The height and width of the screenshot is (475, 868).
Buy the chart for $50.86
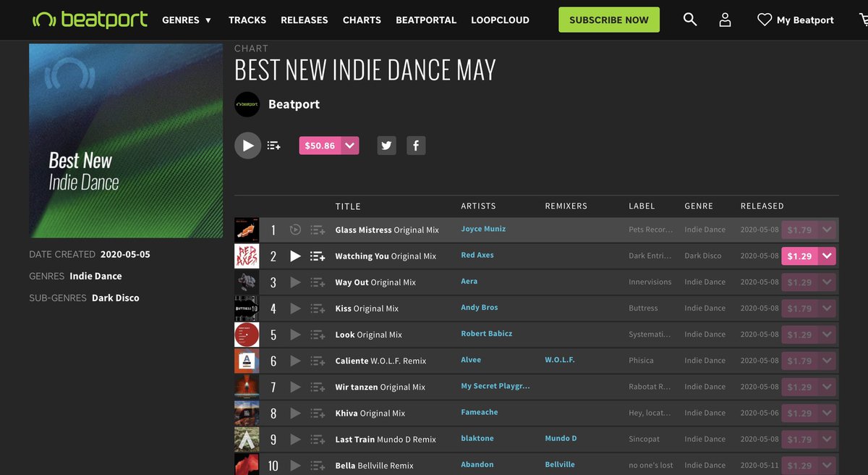coord(320,146)
